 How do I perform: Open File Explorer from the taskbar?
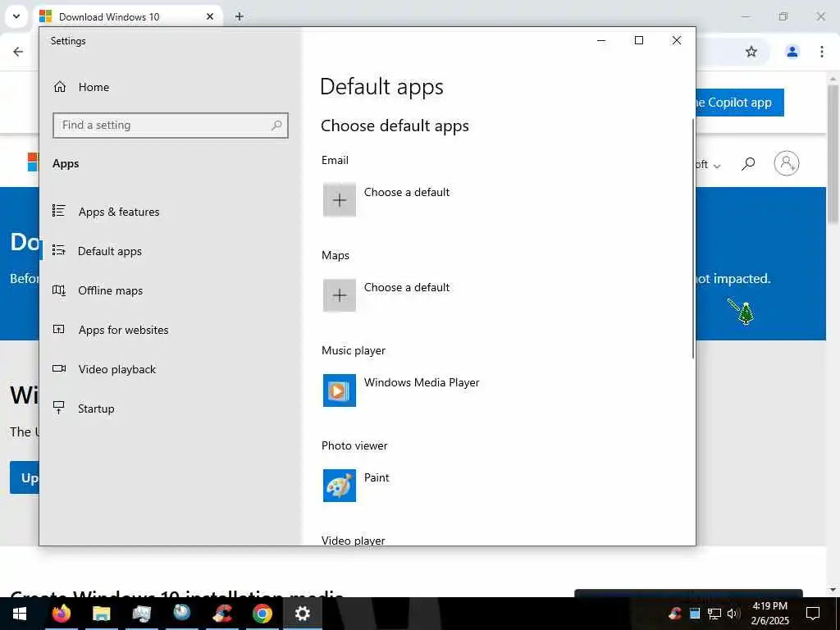[x=101, y=614]
